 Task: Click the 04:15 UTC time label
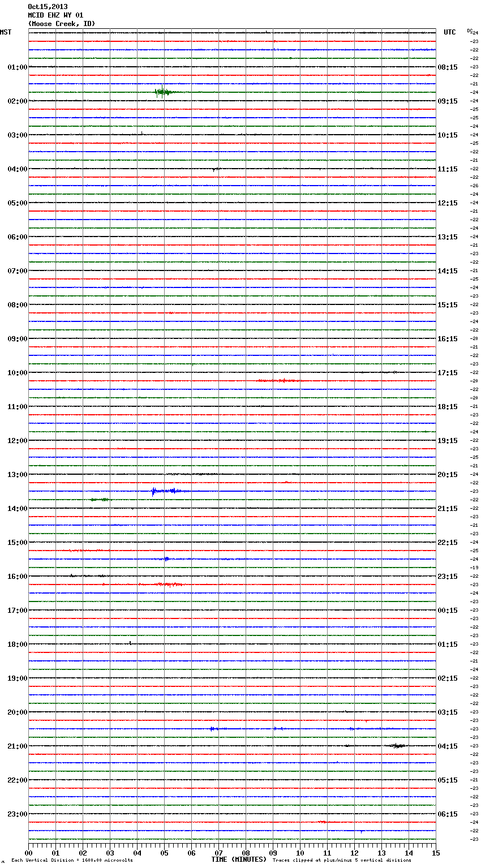[x=448, y=746]
